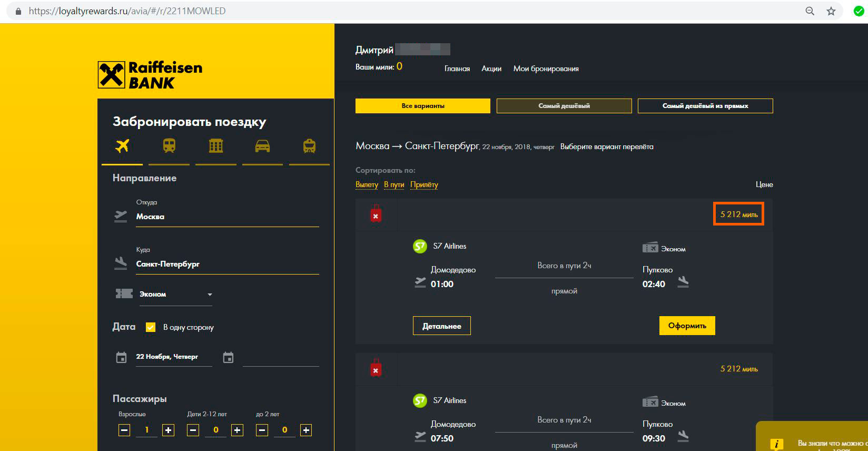Click the Raiffeisen Bank logo
The width and height of the screenshot is (868, 451).
[150, 75]
